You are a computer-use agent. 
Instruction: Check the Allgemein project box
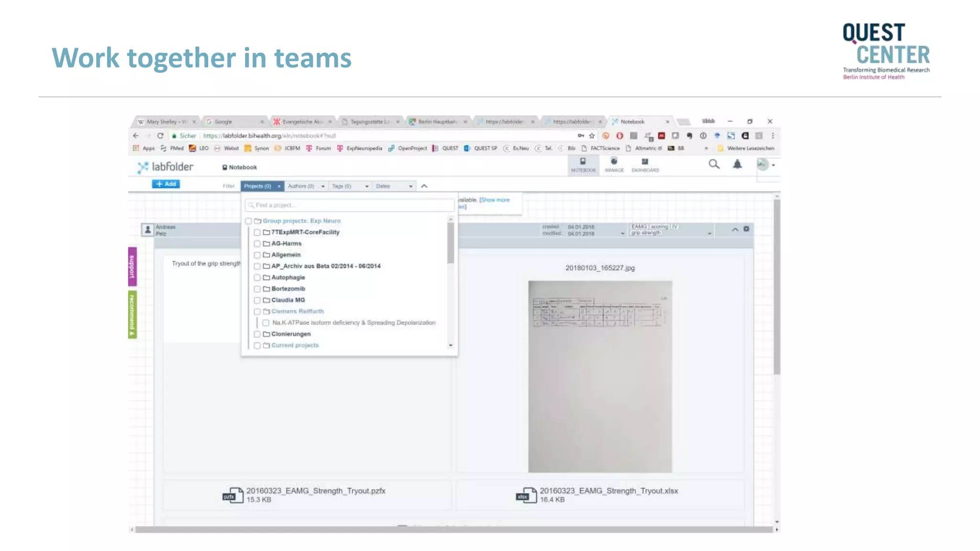[257, 255]
